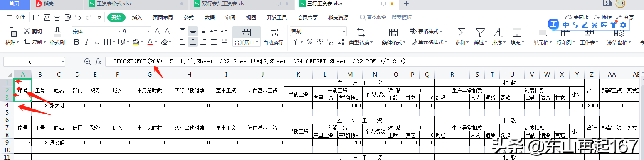Screen dimensions: 644x160
Task: Click the Print icon in quick toolbar
Action: tap(57, 18)
